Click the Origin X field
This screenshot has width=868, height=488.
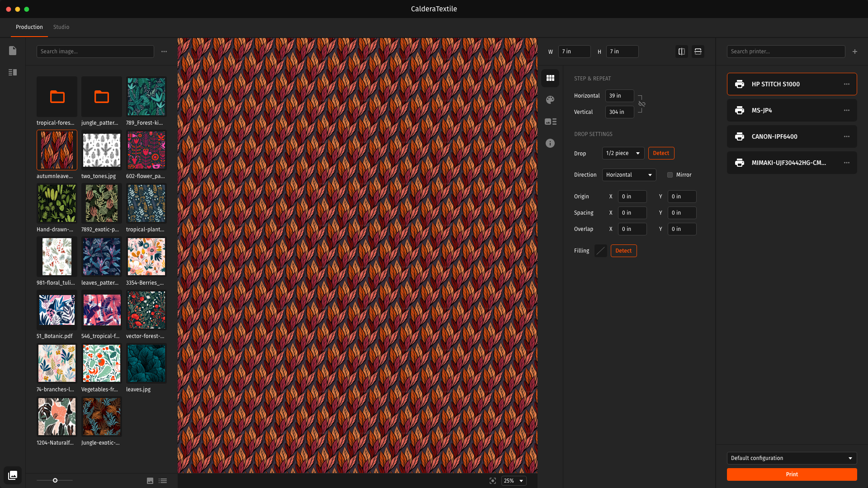(632, 197)
